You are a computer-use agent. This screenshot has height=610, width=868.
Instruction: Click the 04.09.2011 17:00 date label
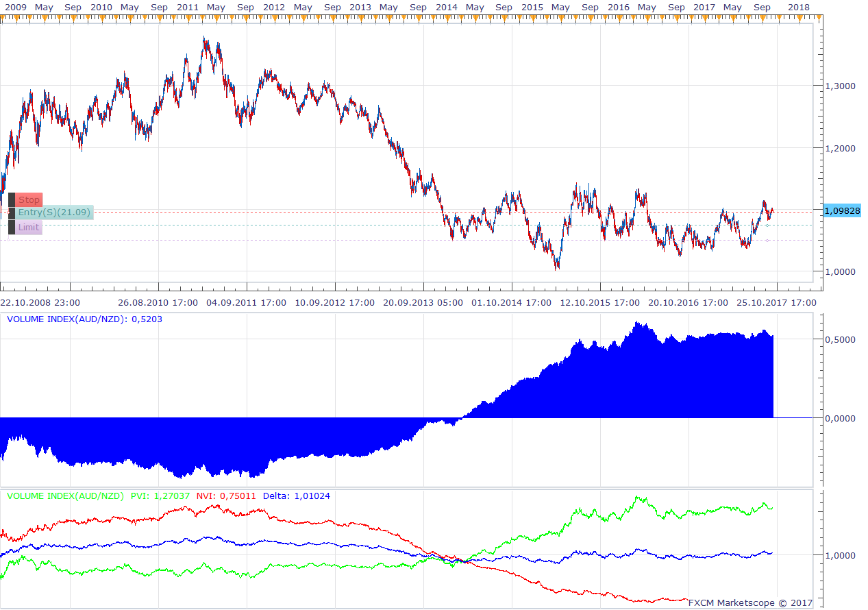coord(246,302)
